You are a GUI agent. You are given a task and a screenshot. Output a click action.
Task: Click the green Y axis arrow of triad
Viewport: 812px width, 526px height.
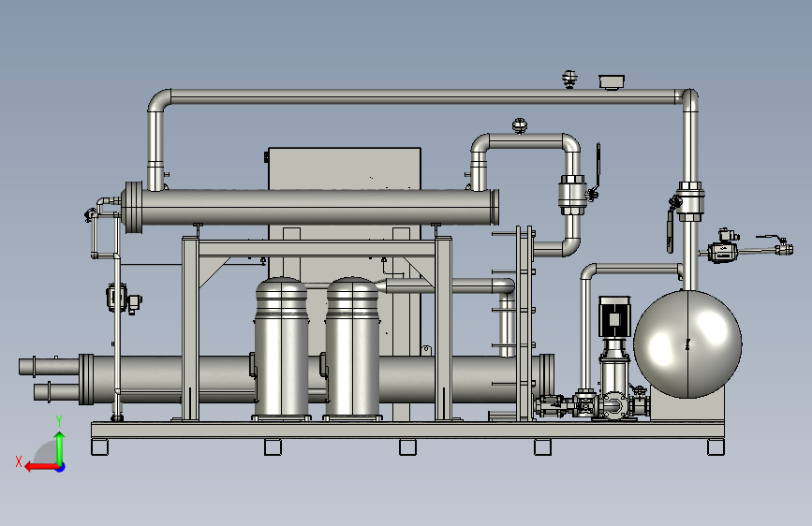pyautogui.click(x=60, y=446)
